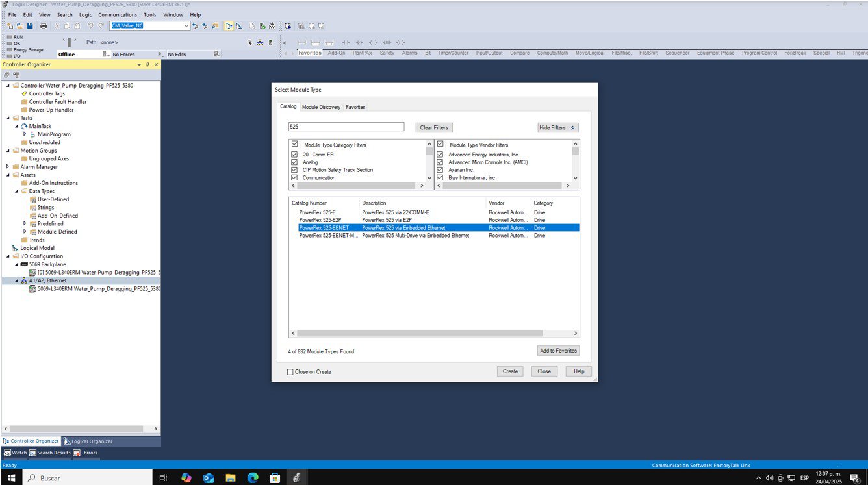Viewport: 868px width, 485px height.
Task: Toggle Module Type Category Filters header checkbox
Action: 295,144
